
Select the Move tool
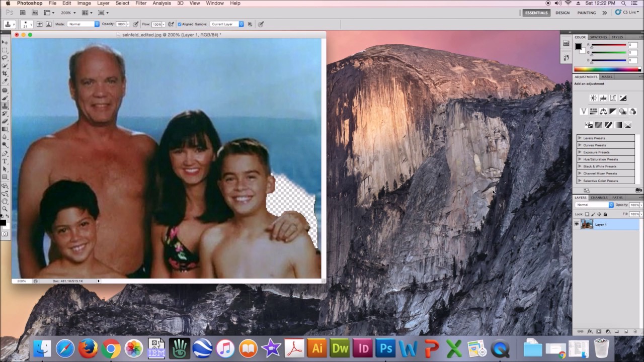tap(5, 43)
